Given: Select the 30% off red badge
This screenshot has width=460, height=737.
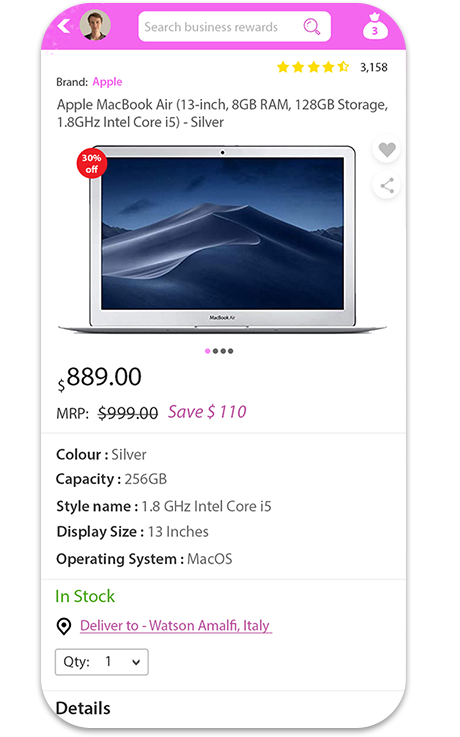Looking at the screenshot, I should 92,164.
